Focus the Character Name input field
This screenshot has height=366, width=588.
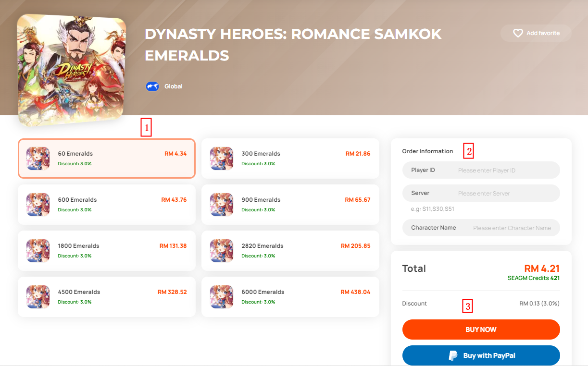tap(481, 228)
